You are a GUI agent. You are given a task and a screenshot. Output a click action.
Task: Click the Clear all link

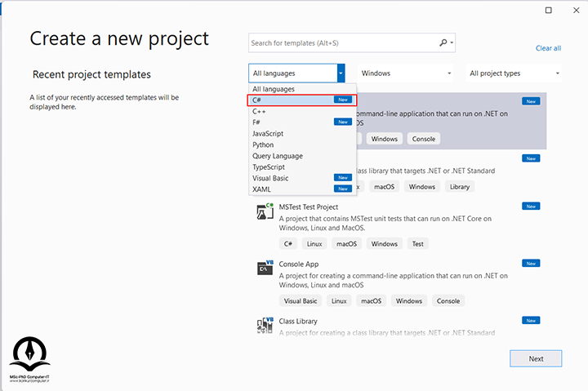point(548,48)
